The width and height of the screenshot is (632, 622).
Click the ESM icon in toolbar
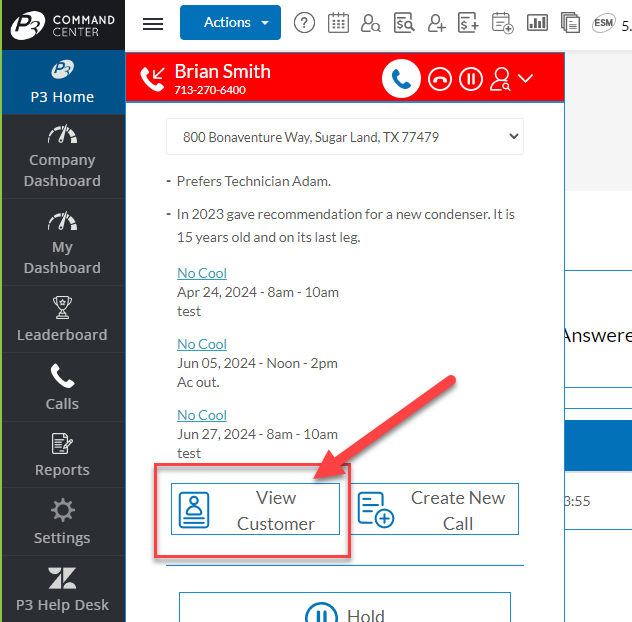pyautogui.click(x=603, y=23)
